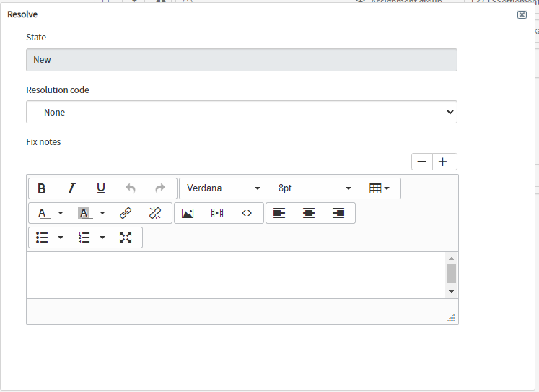
Task: Expand the bullet list style menu
Action: point(61,238)
